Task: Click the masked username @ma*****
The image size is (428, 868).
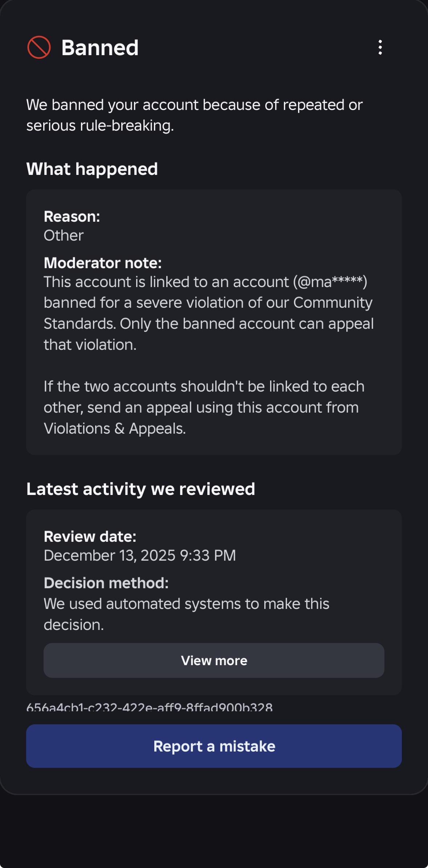Action: coord(330,282)
